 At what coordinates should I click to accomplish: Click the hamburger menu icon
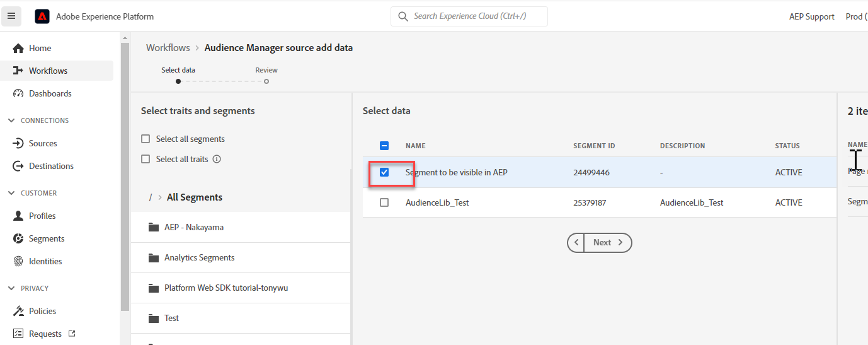point(11,16)
